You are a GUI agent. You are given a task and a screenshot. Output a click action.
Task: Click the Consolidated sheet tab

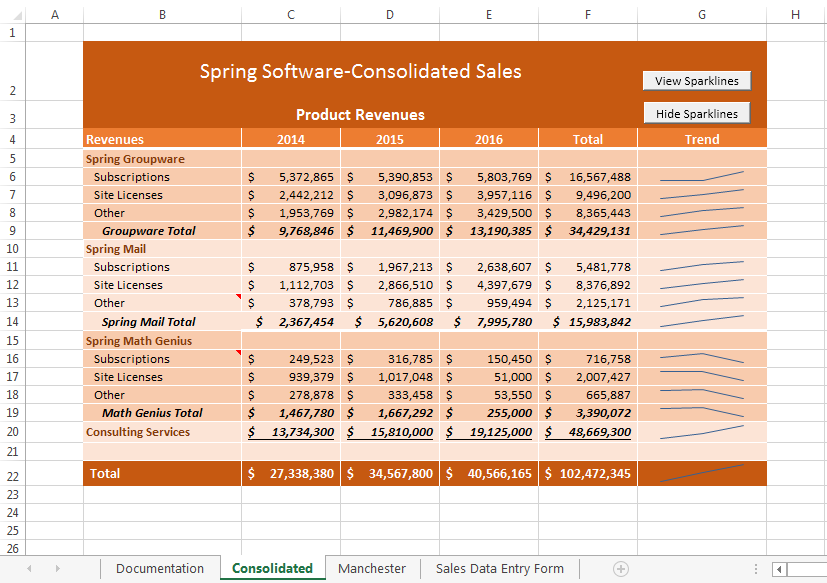click(x=271, y=567)
